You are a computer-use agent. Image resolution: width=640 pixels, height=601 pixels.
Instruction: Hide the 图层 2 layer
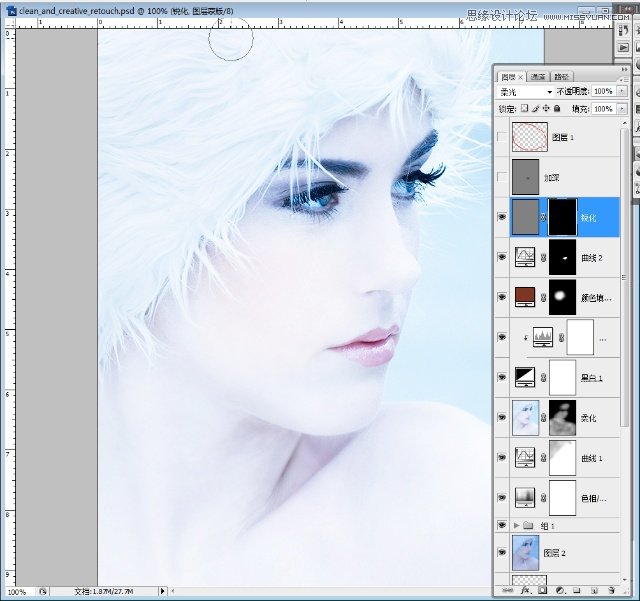(x=502, y=552)
